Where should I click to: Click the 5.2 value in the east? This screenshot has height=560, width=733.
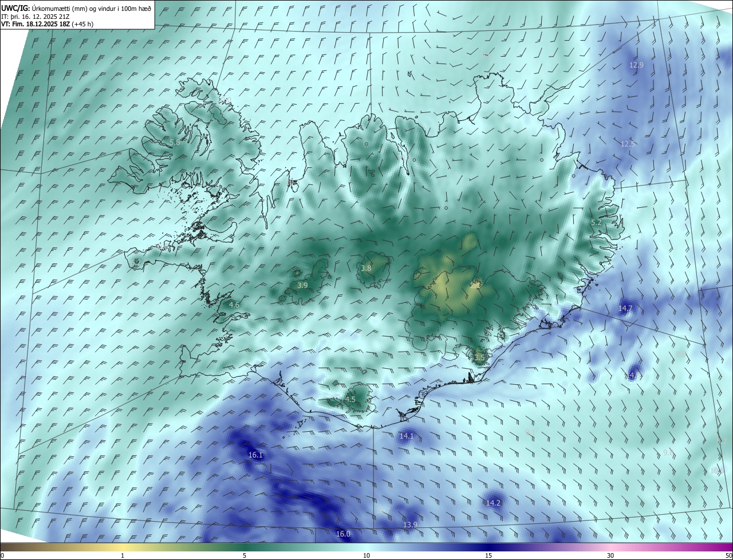click(596, 222)
